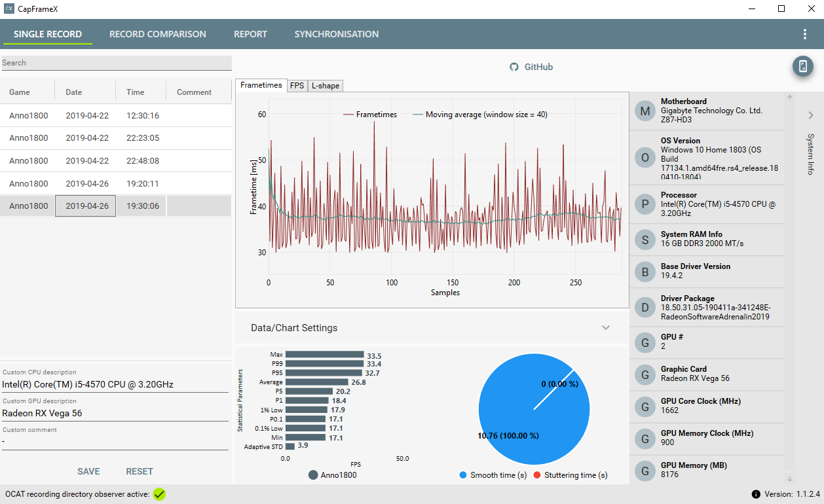Click the 1% Low 17.9 FPS bar
This screenshot has height=504, width=824.
coord(307,410)
